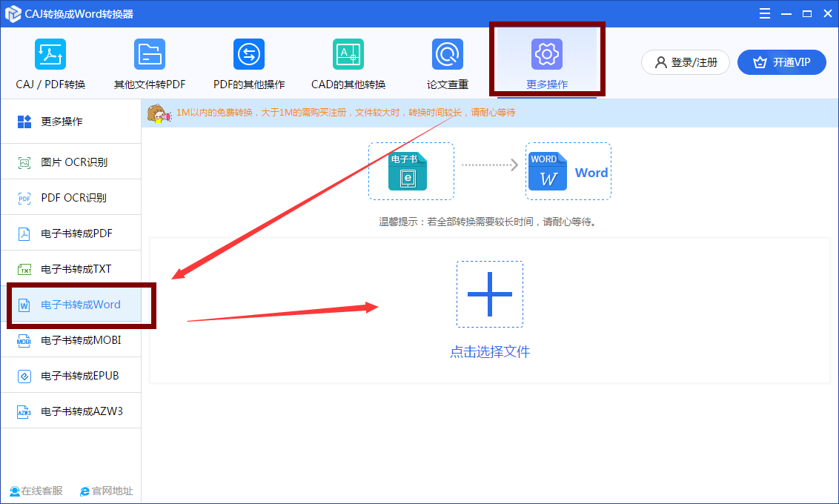
Task: Click the 电子书转成AZW3 sidebar icon
Action: click(x=24, y=412)
